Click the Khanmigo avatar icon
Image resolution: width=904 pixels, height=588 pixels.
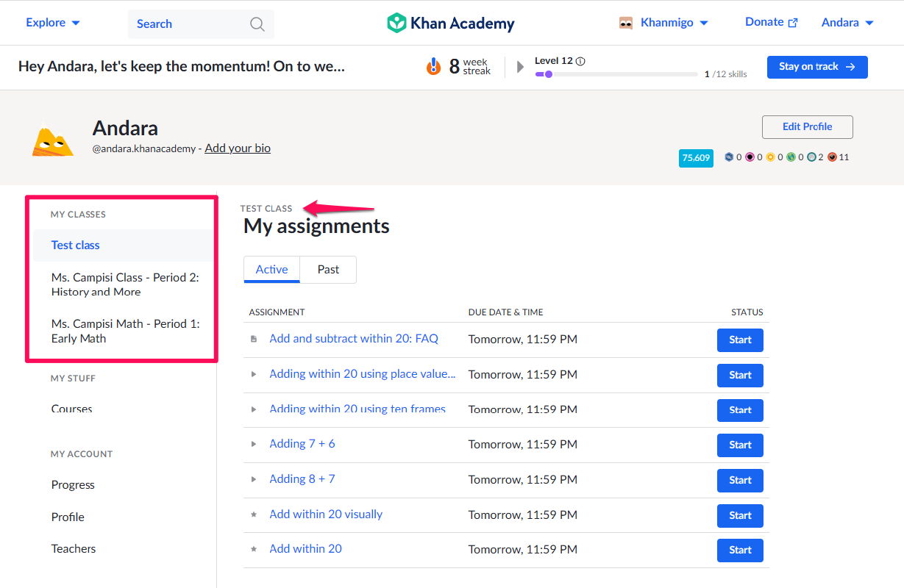tap(626, 23)
